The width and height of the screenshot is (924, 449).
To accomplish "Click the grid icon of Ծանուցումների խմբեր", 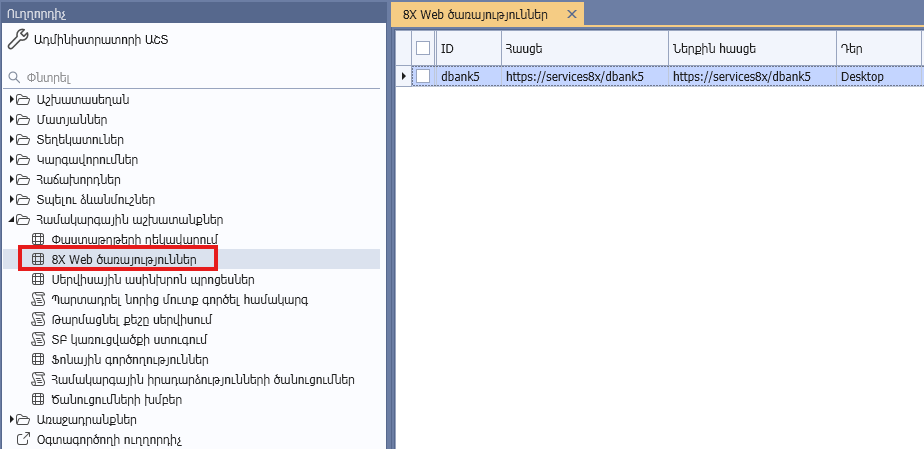I will coord(39,400).
